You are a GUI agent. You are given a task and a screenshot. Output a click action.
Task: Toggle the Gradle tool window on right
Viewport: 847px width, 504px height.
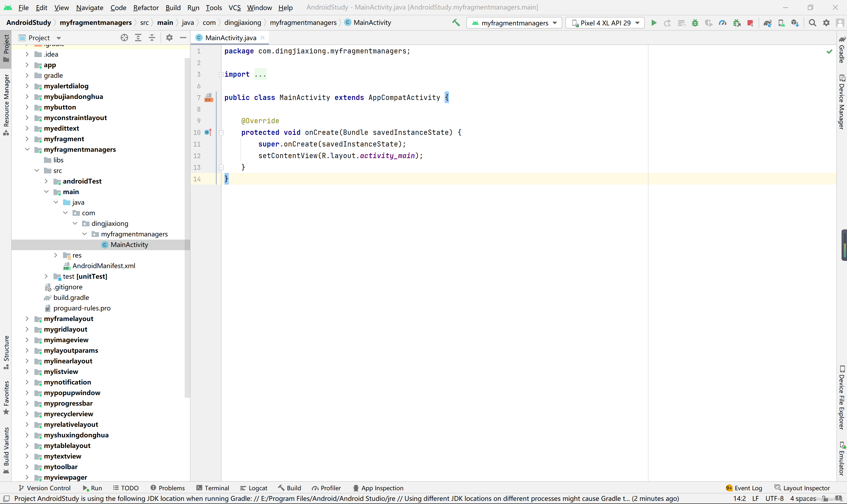pos(841,50)
